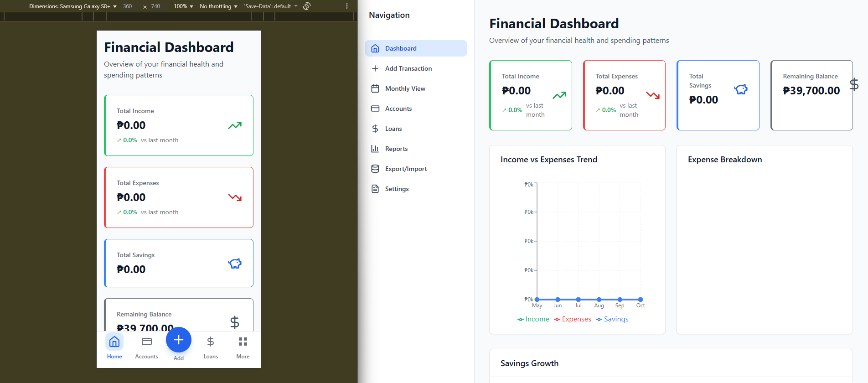Viewport: 868px width, 383px height.
Task: Tap Accounts card icon in mobile bottom bar
Action: click(146, 342)
